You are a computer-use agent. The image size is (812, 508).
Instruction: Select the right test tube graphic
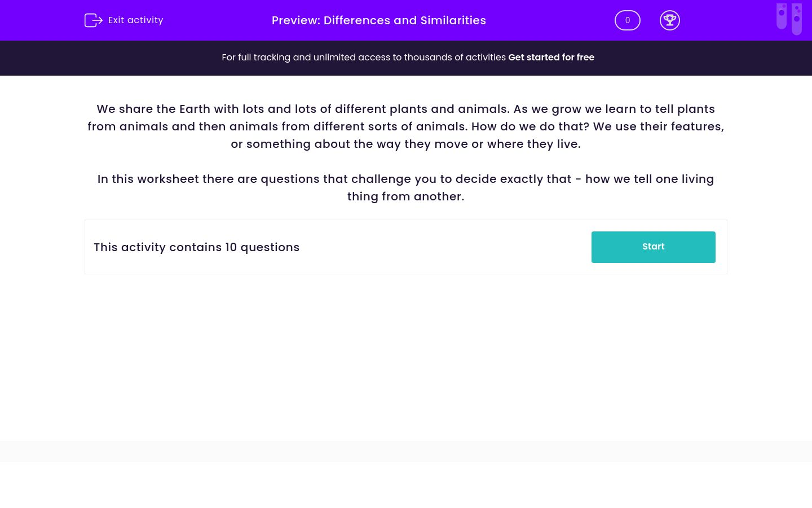pyautogui.click(x=797, y=19)
